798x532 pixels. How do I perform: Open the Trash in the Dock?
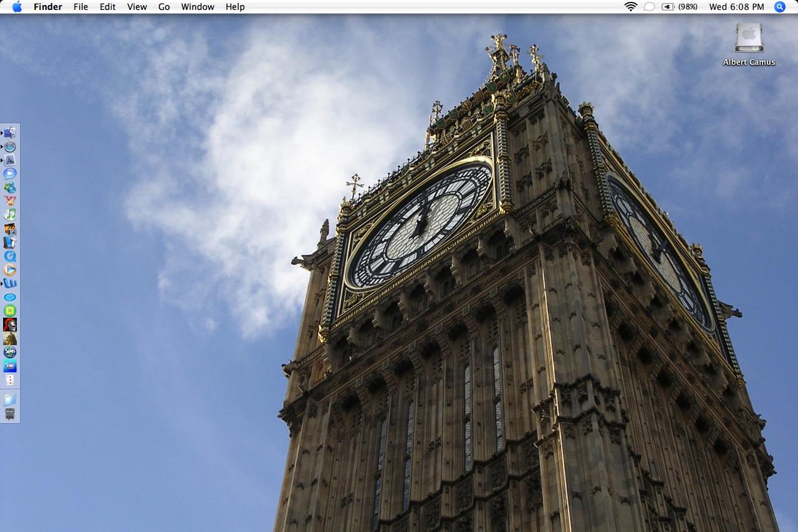(x=10, y=414)
